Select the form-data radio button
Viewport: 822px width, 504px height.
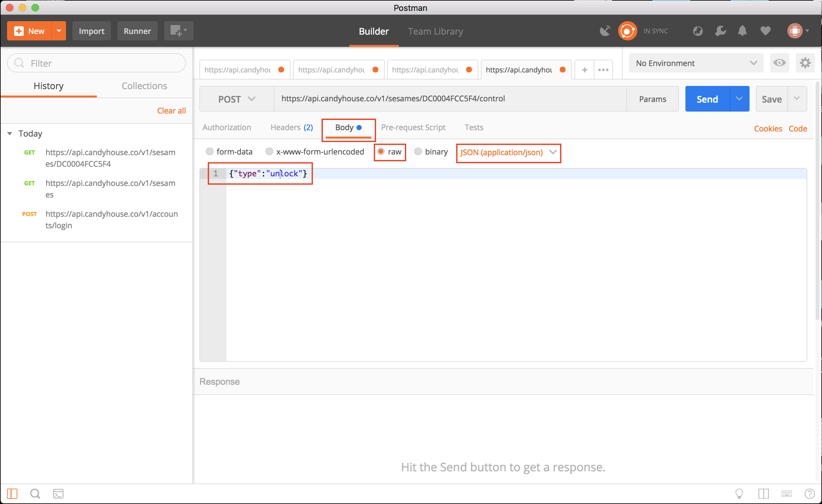point(209,151)
